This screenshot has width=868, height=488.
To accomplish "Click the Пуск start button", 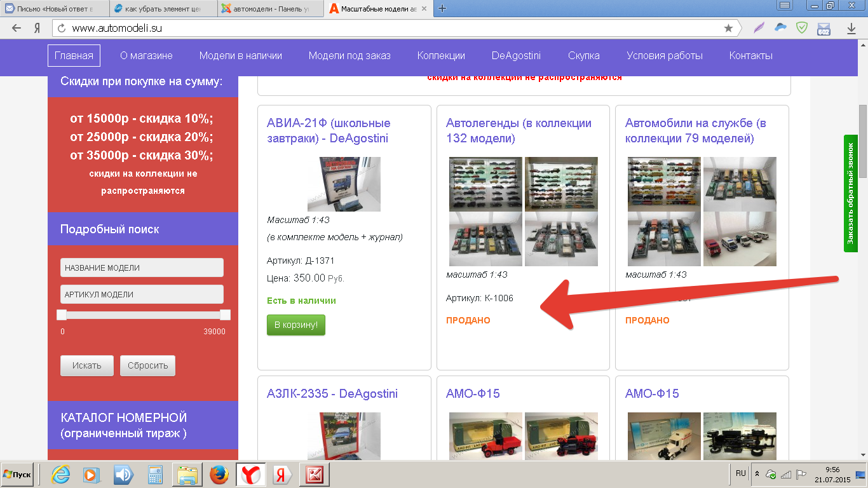I will (x=17, y=475).
